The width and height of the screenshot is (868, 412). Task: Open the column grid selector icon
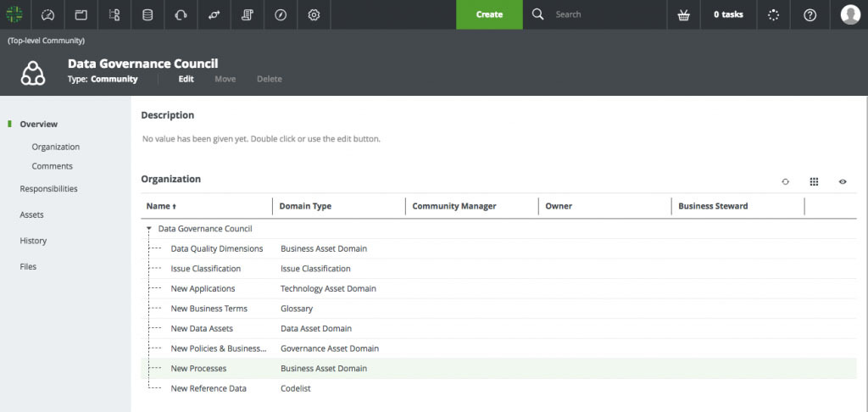coord(814,181)
